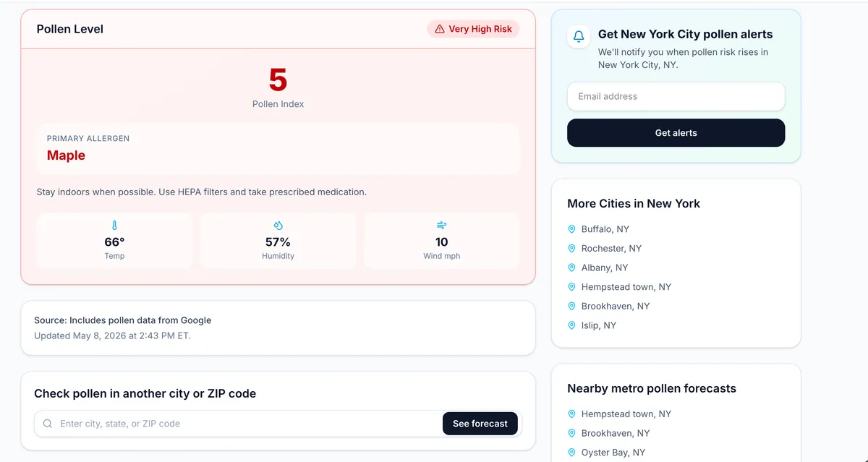Click the See forecast button
The width and height of the screenshot is (868, 462).
(x=480, y=424)
